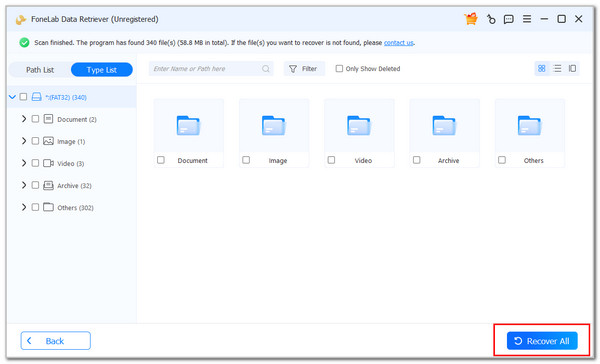Expand the Document (2) tree node
Screen dimensions: 600x364
coord(24,119)
